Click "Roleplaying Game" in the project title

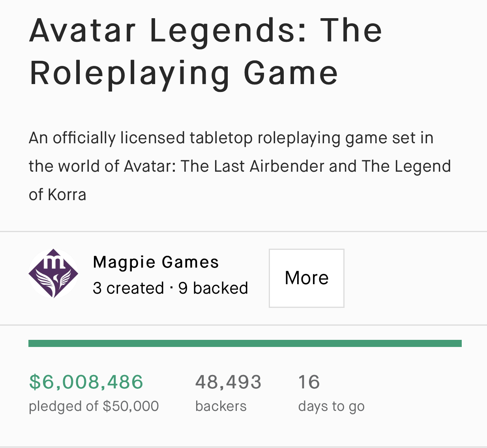click(184, 73)
